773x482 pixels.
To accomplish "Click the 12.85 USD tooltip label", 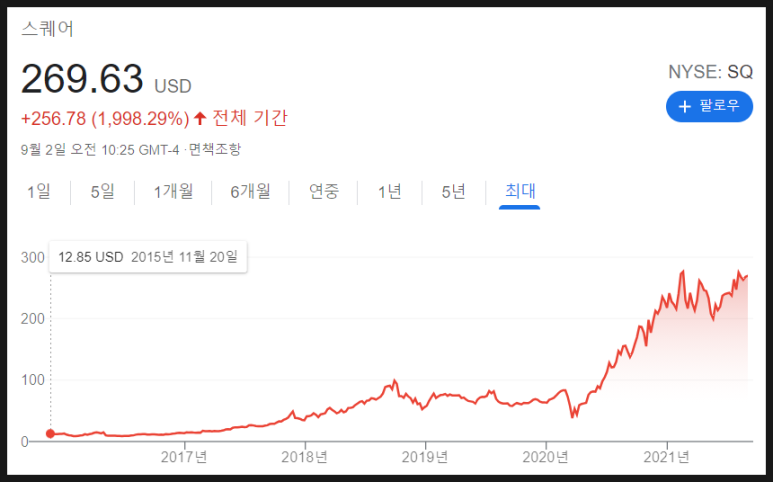I will click(x=91, y=257).
